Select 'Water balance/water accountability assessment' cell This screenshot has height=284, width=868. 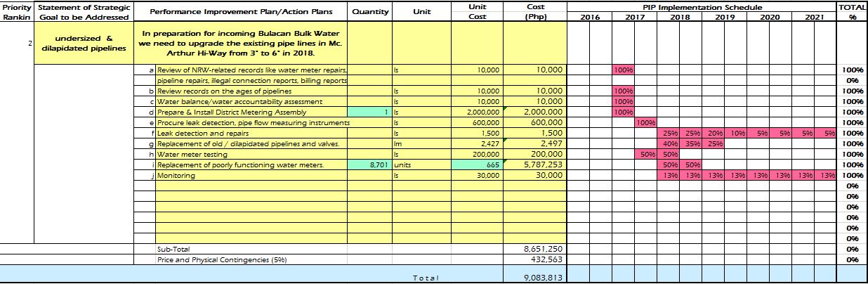251,102
